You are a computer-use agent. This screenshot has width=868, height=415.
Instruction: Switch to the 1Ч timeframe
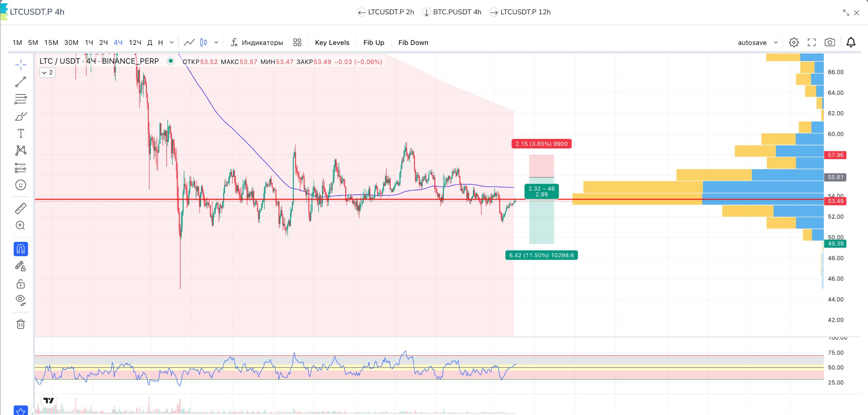pyautogui.click(x=89, y=42)
